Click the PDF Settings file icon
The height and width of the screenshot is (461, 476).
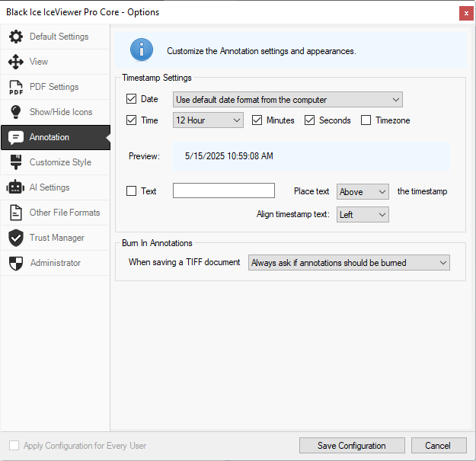(16, 87)
